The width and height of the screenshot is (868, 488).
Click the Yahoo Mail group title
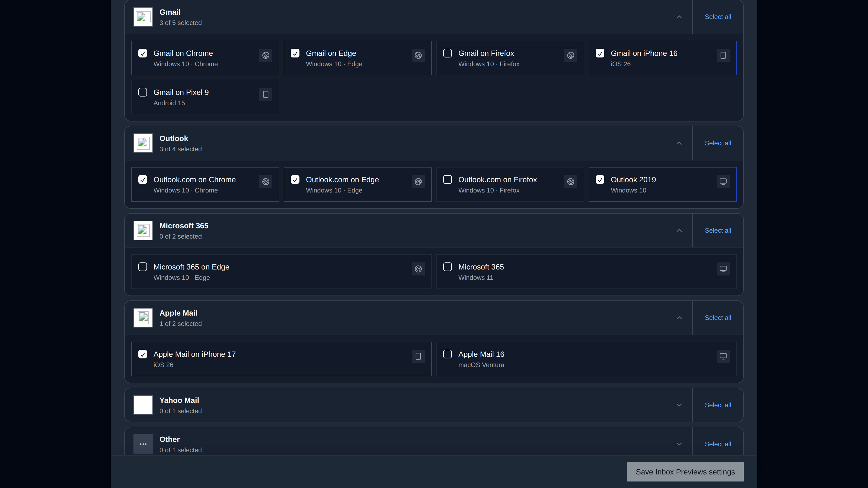179,400
